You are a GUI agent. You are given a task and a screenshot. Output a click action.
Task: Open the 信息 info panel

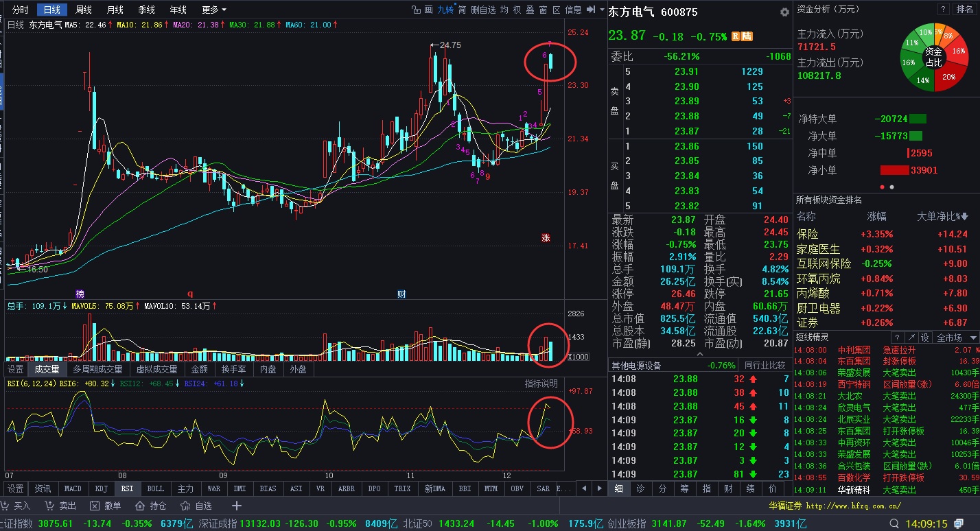coord(573,10)
